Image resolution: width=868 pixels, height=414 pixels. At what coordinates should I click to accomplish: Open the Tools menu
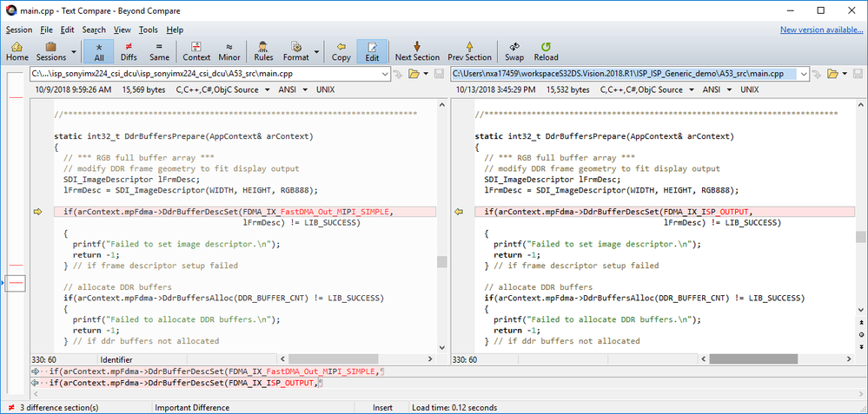[149, 30]
